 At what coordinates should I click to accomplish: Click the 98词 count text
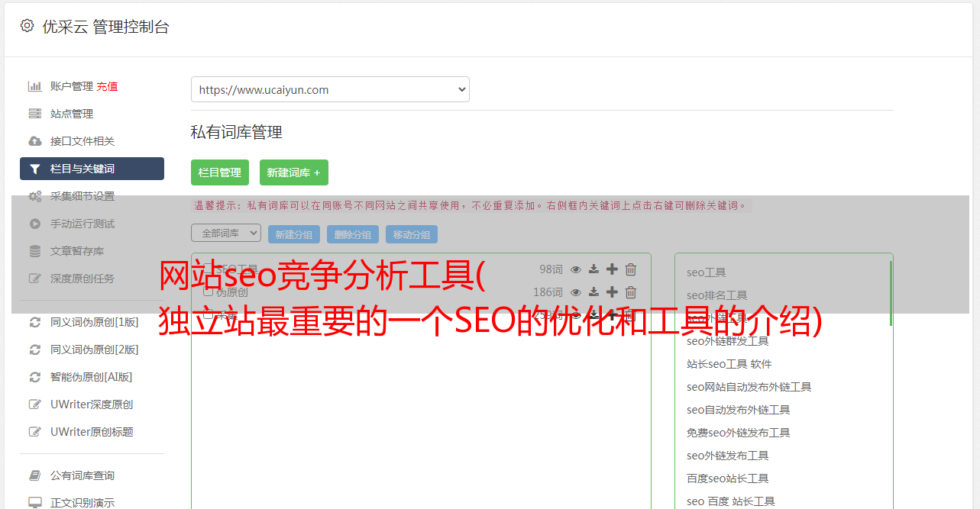point(551,269)
